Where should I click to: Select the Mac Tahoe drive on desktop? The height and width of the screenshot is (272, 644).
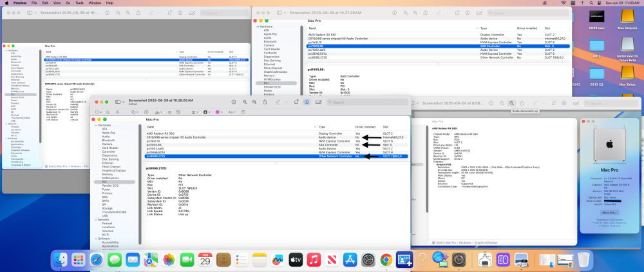627,75
